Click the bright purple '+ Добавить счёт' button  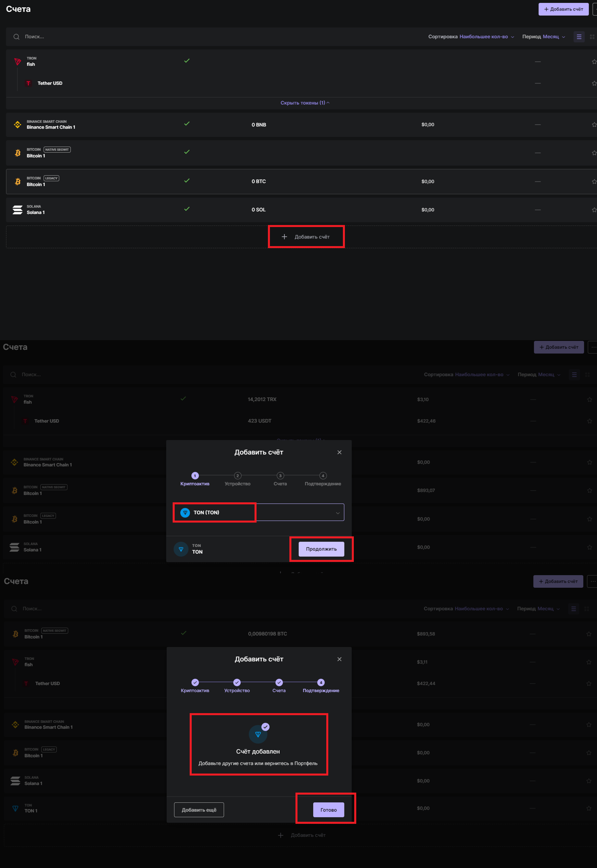(x=563, y=9)
